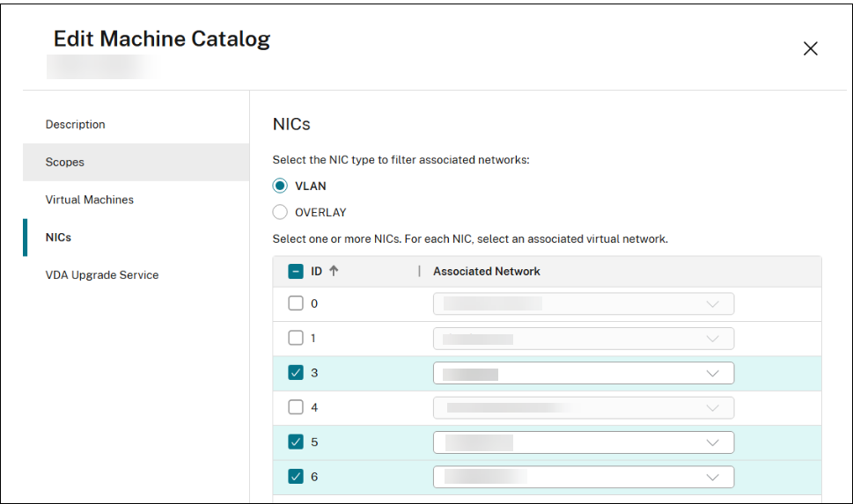Close the Edit Machine Catalog dialog
Screen dimensions: 853x504
pyautogui.click(x=810, y=48)
